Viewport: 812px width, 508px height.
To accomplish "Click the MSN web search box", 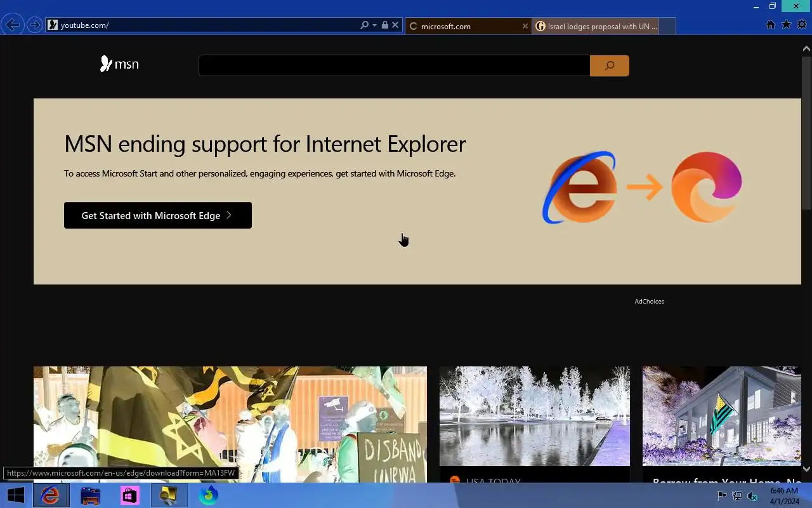I will tap(394, 65).
